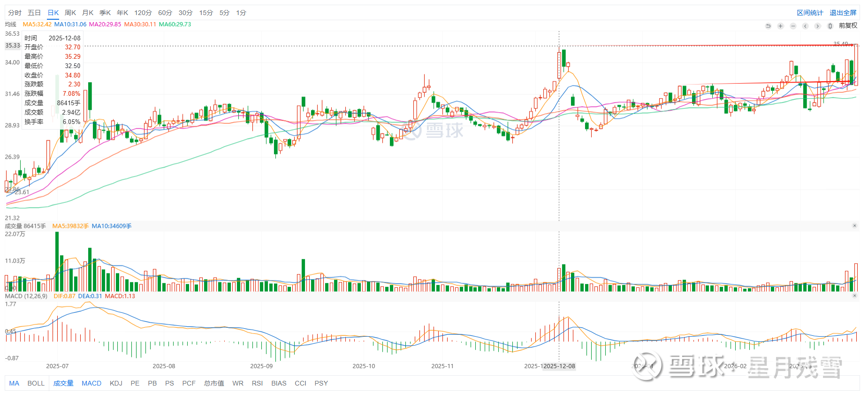Zoom in the chart with plus icon
Viewport: 868px width, 394px height.
(780, 26)
